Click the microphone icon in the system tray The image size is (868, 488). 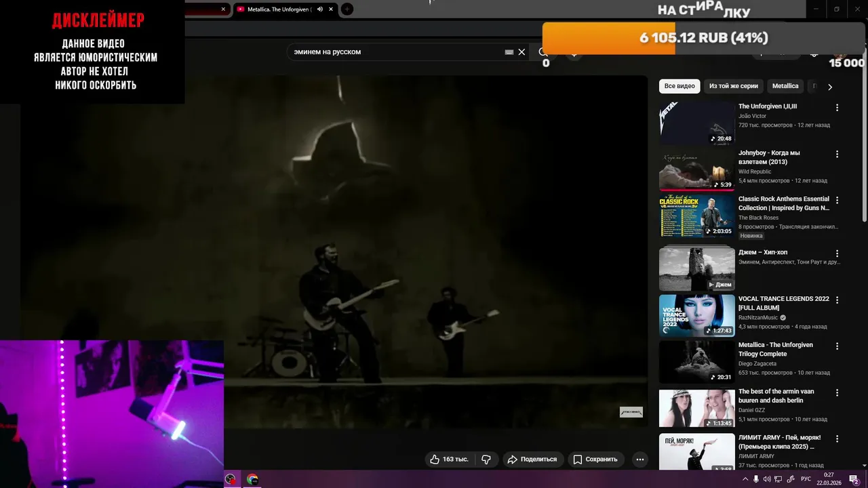756,479
